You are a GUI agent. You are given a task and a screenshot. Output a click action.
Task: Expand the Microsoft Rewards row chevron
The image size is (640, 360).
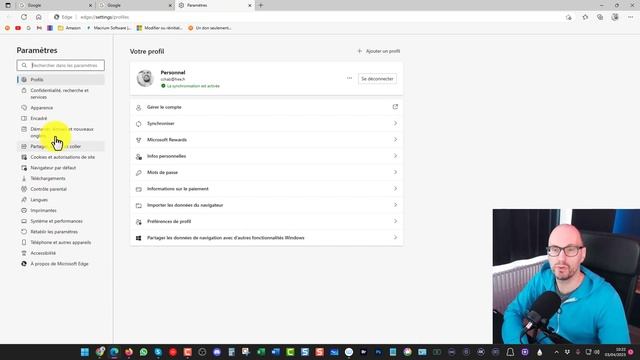pos(395,140)
